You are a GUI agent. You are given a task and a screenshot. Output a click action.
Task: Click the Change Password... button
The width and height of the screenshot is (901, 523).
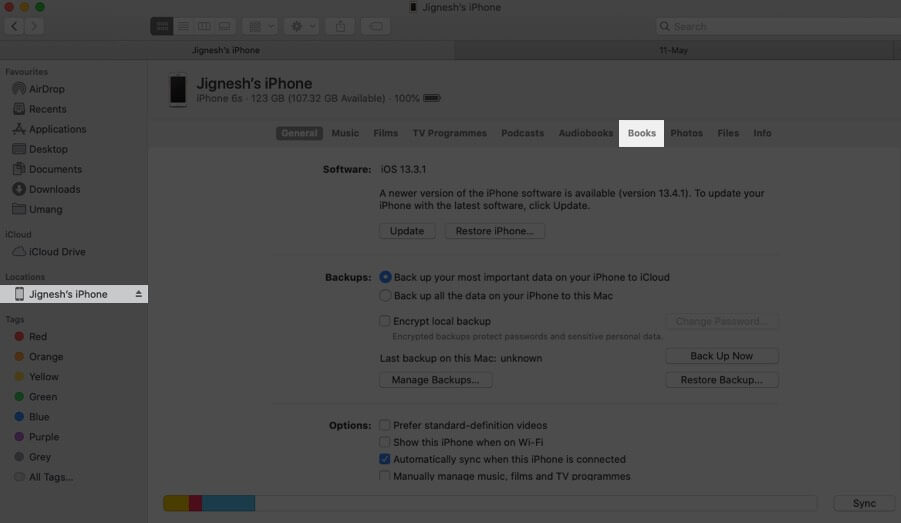point(722,321)
